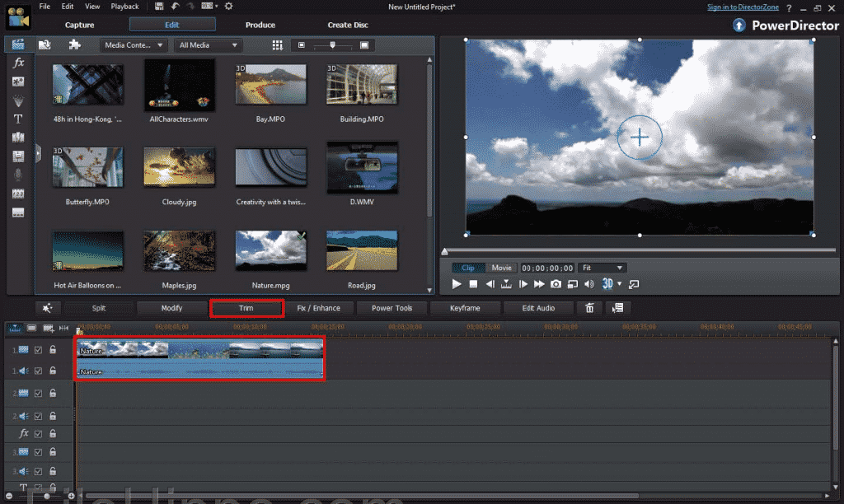This screenshot has width=844, height=504.
Task: Click the Trim button
Action: coord(246,307)
